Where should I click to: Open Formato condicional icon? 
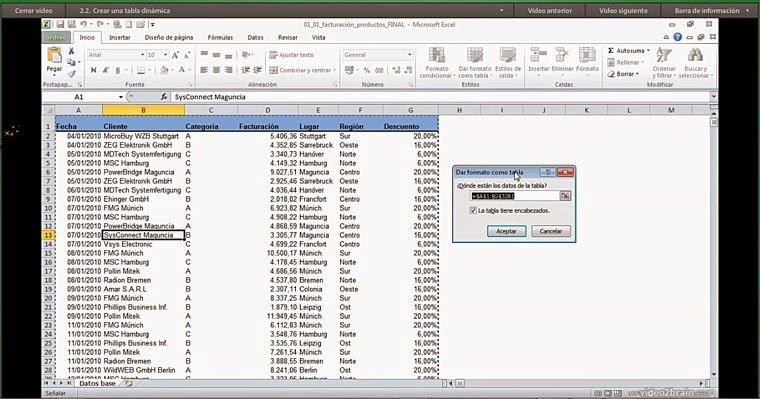click(437, 63)
